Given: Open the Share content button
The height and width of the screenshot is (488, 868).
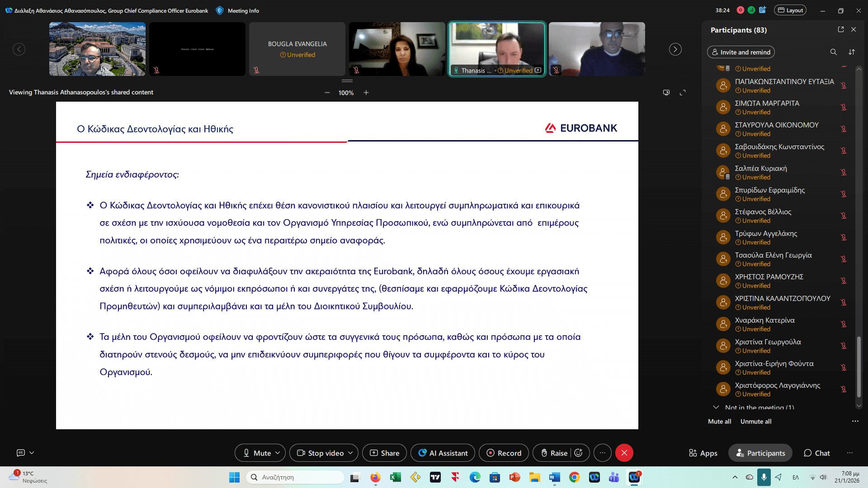Looking at the screenshot, I should click(x=385, y=453).
